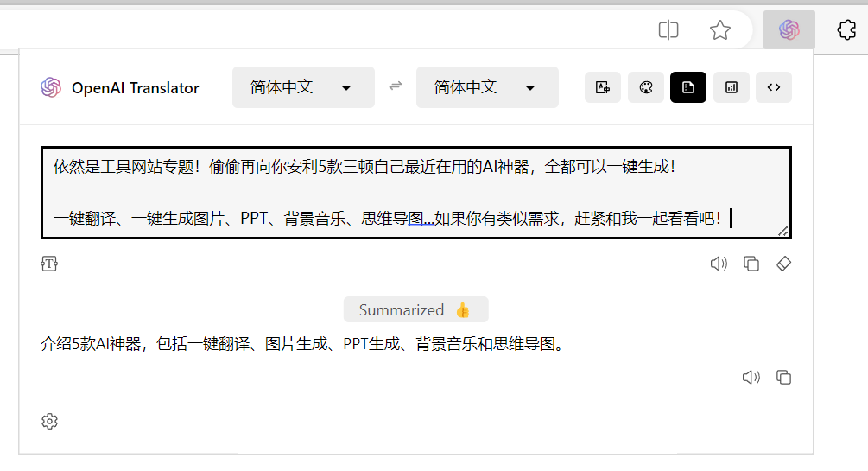Clear the input text with eraser icon
This screenshot has height=471, width=868.
click(x=784, y=264)
